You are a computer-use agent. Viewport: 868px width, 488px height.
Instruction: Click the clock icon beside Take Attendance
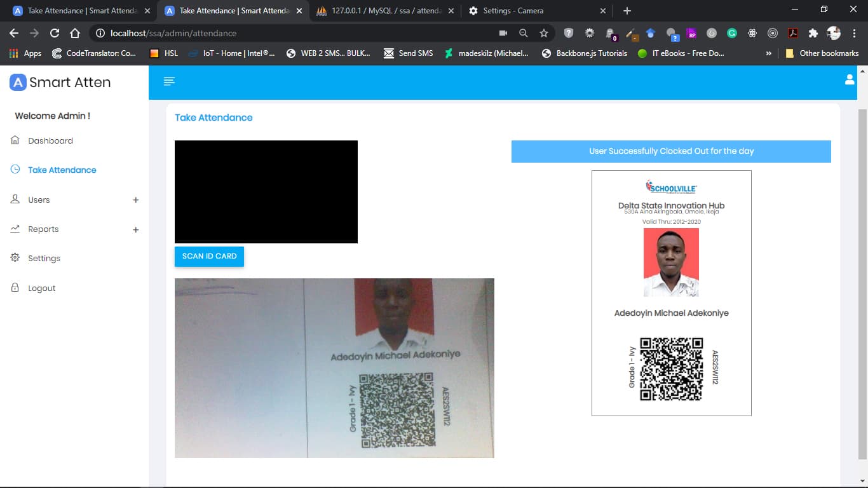pos(15,170)
